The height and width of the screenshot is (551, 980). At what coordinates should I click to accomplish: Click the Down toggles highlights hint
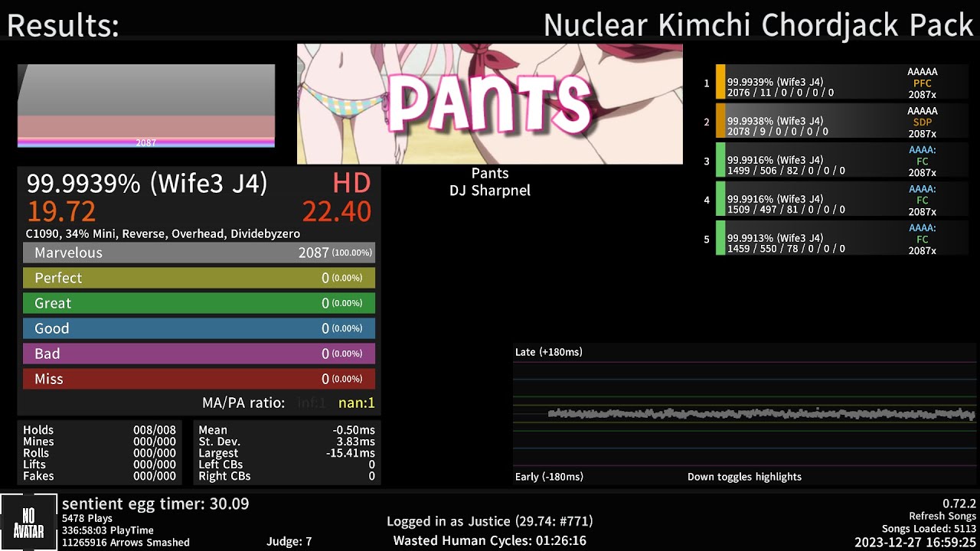(x=744, y=477)
